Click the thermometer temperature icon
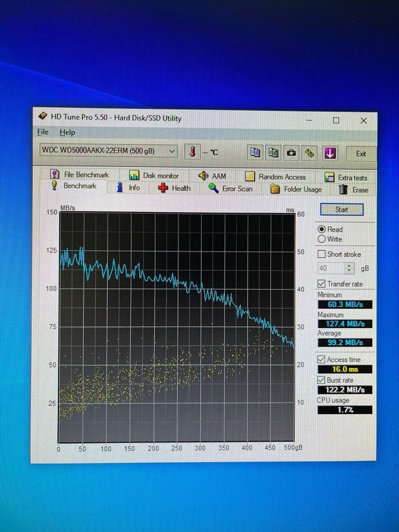This screenshot has width=399, height=532. pos(193,152)
